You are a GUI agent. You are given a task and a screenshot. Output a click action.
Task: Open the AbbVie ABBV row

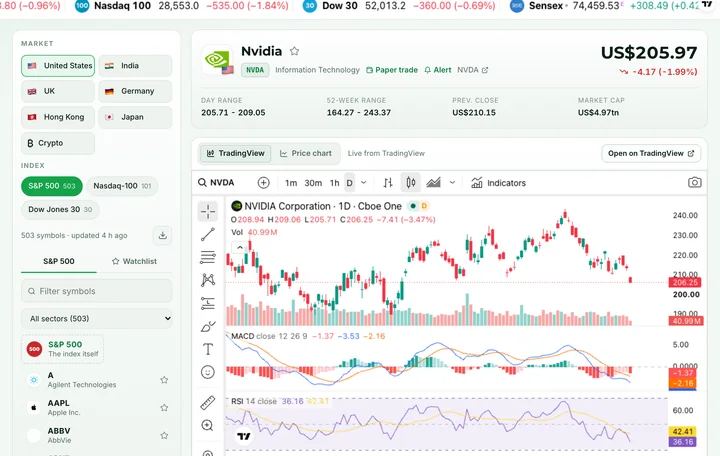click(96, 435)
